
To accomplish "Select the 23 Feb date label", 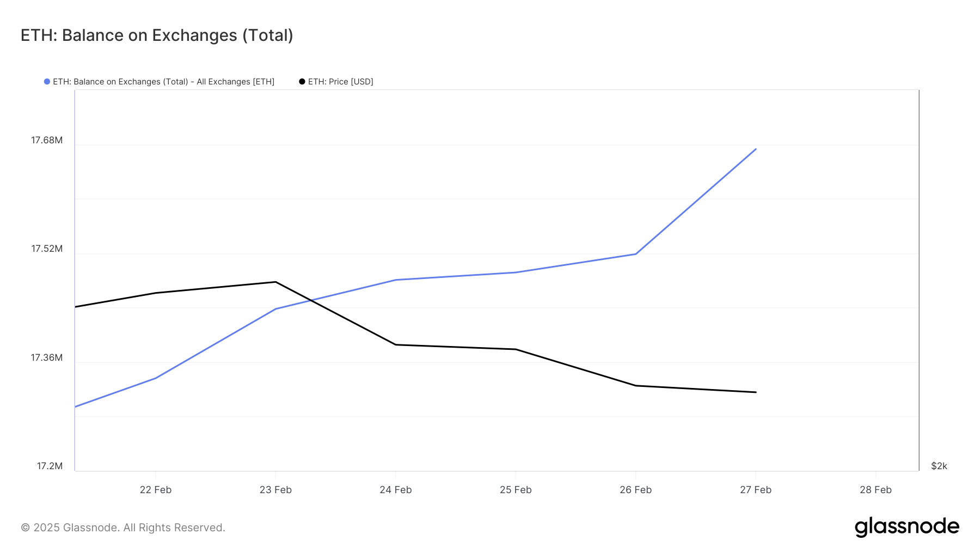I will (x=275, y=490).
